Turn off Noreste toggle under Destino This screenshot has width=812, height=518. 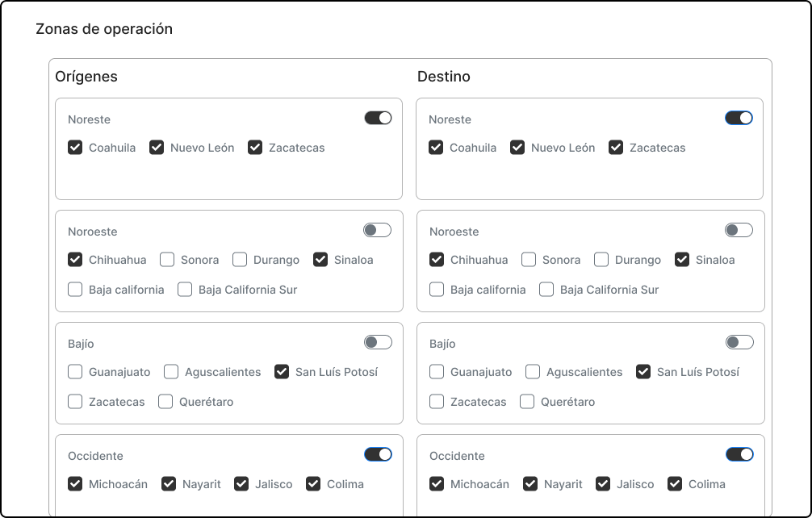739,118
